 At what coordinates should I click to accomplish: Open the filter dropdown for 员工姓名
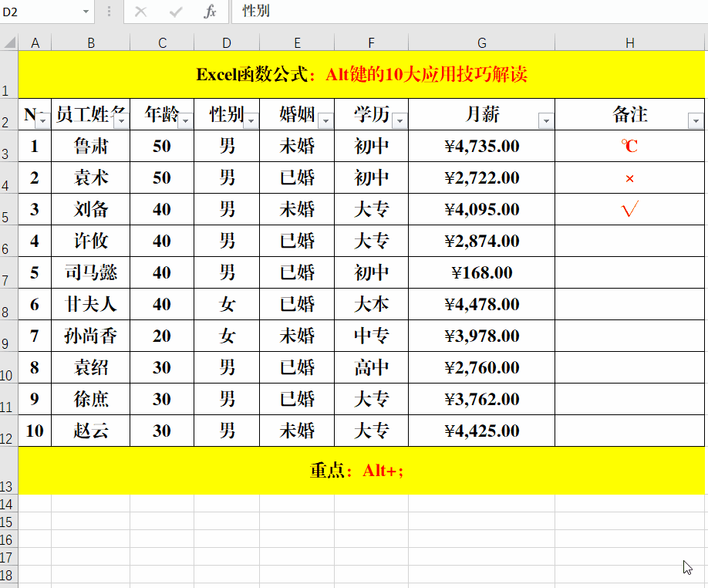pyautogui.click(x=121, y=120)
